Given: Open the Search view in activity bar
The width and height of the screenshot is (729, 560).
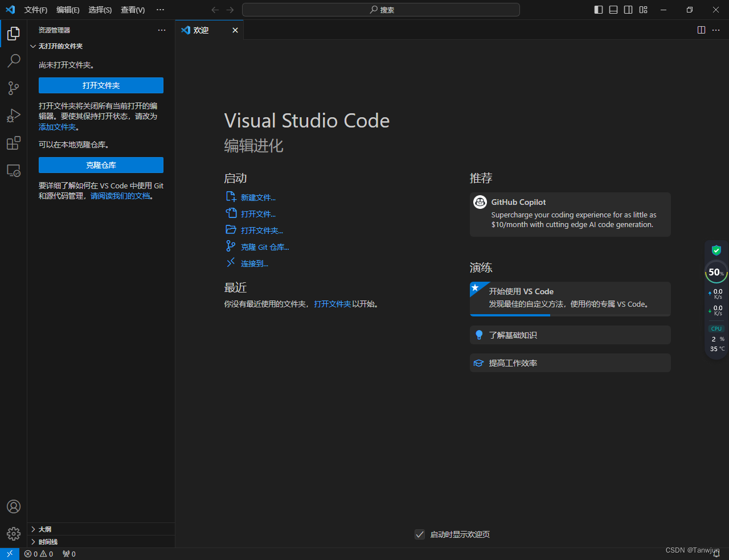Looking at the screenshot, I should [x=14, y=60].
